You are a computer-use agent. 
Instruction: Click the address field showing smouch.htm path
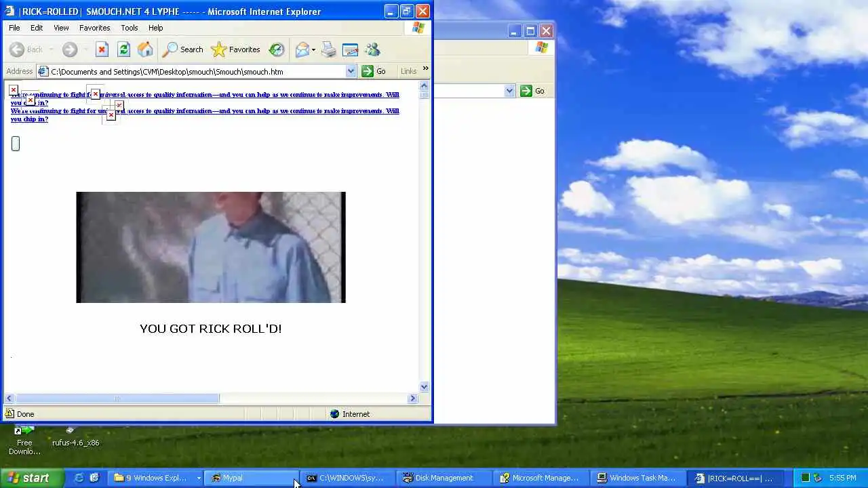(x=197, y=71)
